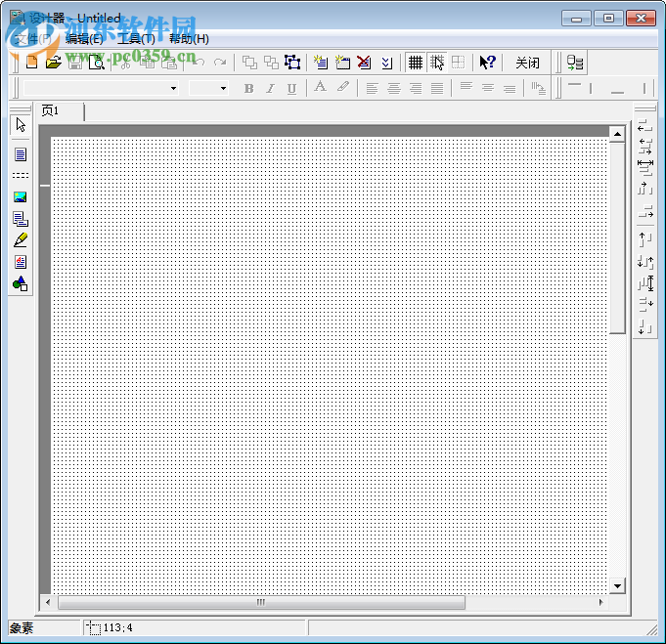Image resolution: width=666 pixels, height=644 pixels.
Task: Click the highlight marker icon
Action: 342,87
